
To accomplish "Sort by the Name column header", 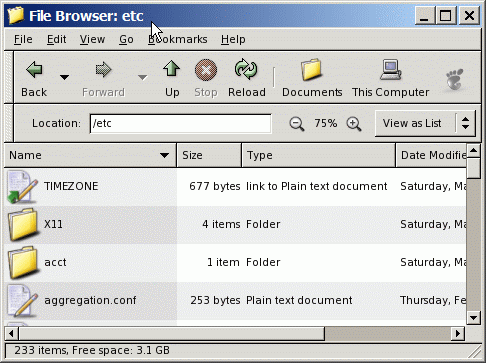I will (x=90, y=155).
